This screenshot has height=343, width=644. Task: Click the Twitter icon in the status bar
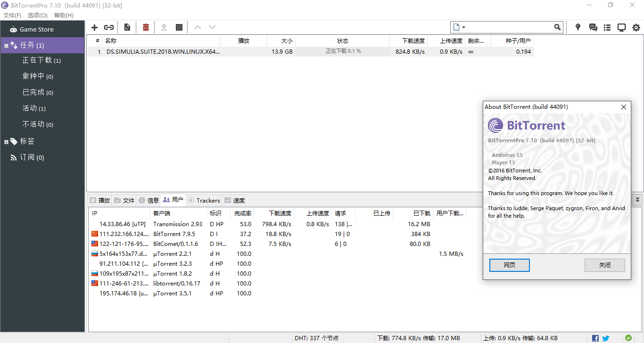[606, 338]
